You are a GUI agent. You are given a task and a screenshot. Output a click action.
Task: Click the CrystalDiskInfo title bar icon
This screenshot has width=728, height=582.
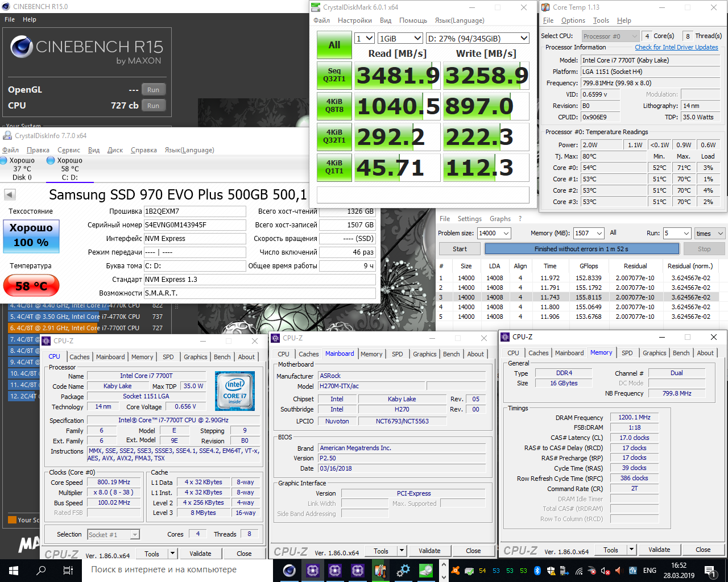coord(7,136)
